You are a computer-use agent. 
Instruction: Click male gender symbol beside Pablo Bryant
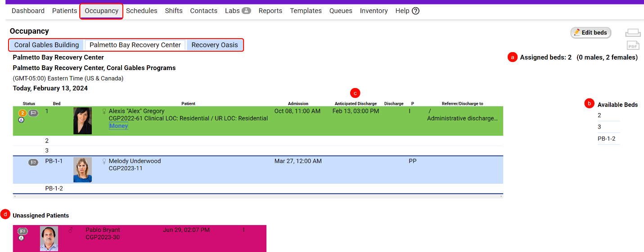click(x=70, y=230)
